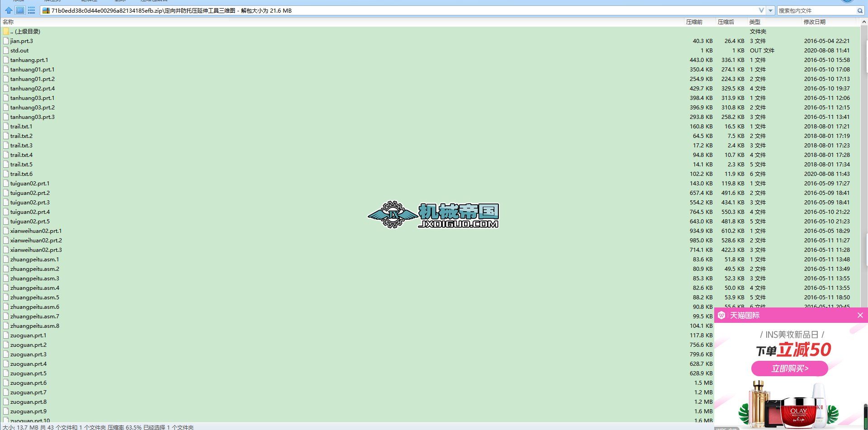The width and height of the screenshot is (868, 430).
Task: Click the file icon beside zuoguan.prt.5
Action: click(6, 373)
